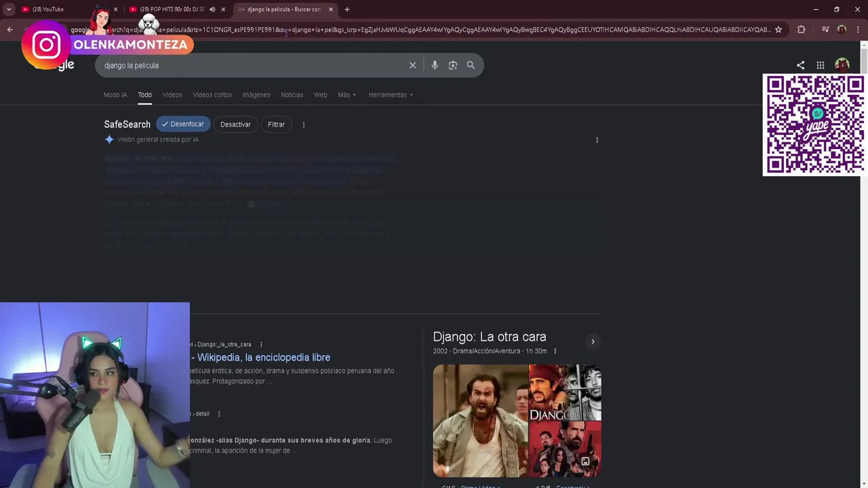The image size is (868, 488).
Task: Open AI overview three-dot menu
Action: click(x=597, y=140)
